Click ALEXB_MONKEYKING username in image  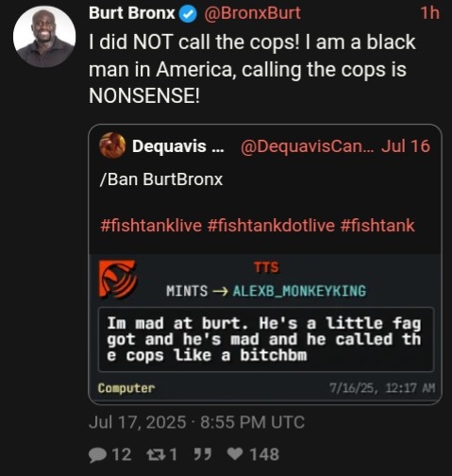coord(299,291)
